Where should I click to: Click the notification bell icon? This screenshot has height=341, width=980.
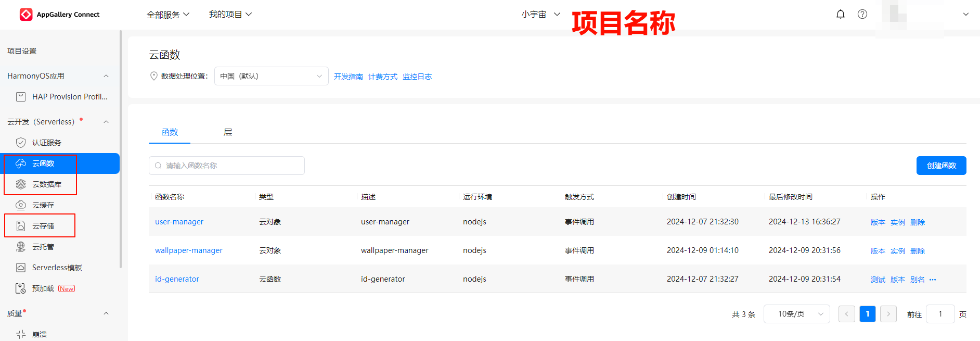pos(840,14)
